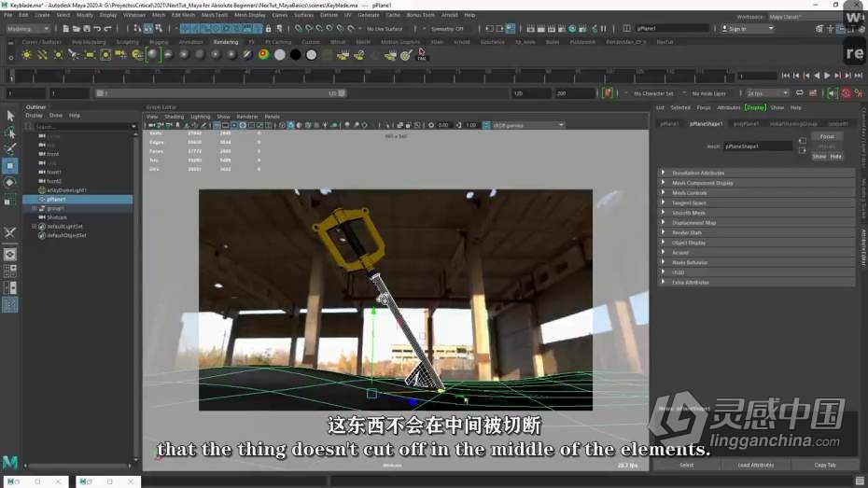Click the Undo arrow icon

point(97,28)
